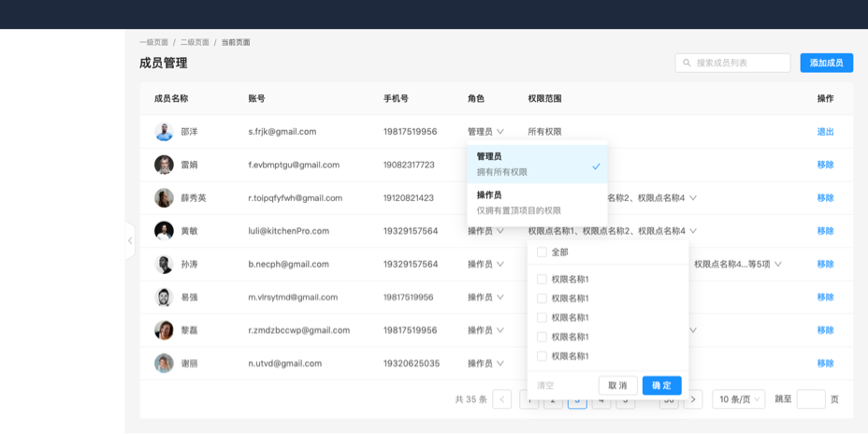
Task: Open 黎磊's 操作员 role dropdown
Action: pyautogui.click(x=485, y=330)
